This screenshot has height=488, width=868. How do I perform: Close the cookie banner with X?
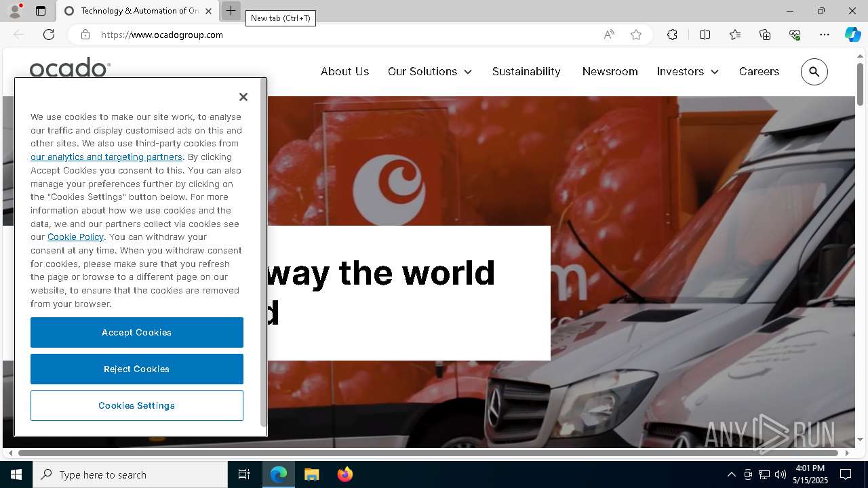[243, 97]
